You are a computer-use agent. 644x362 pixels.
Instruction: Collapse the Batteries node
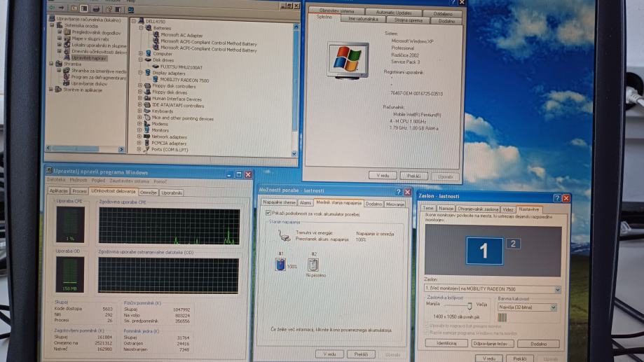[x=141, y=28]
